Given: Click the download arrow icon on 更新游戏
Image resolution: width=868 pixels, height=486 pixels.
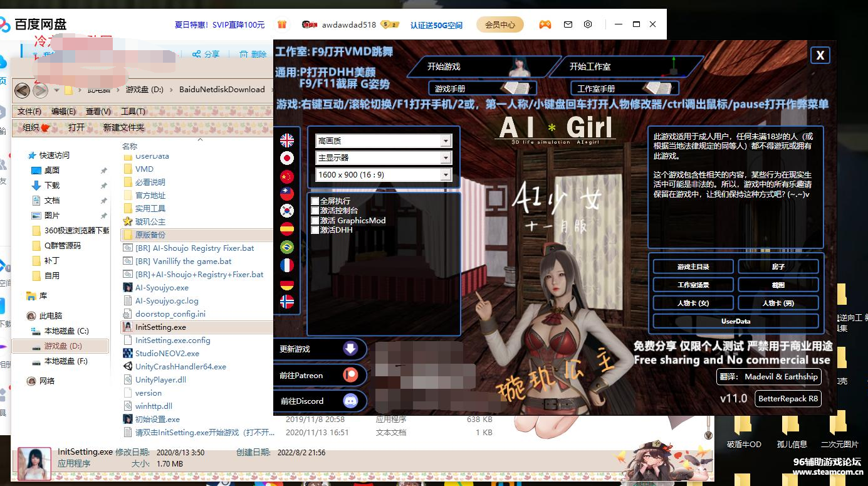Looking at the screenshot, I should 352,349.
